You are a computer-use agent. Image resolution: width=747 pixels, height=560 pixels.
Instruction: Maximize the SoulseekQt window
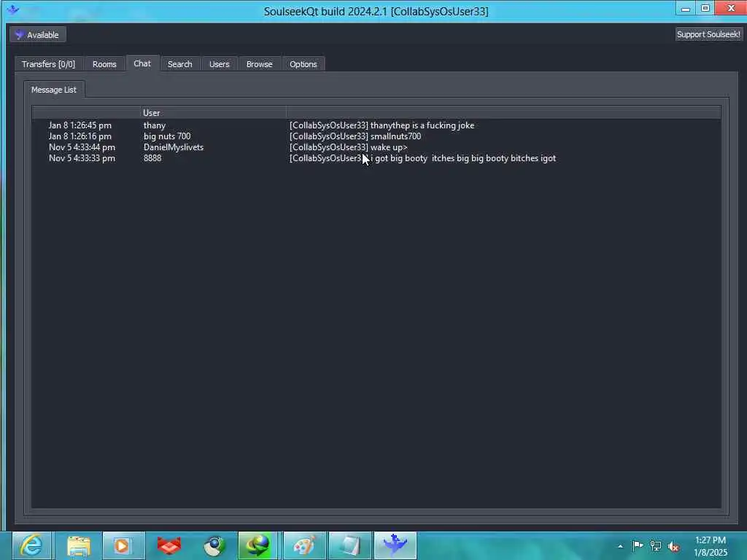[x=705, y=8]
